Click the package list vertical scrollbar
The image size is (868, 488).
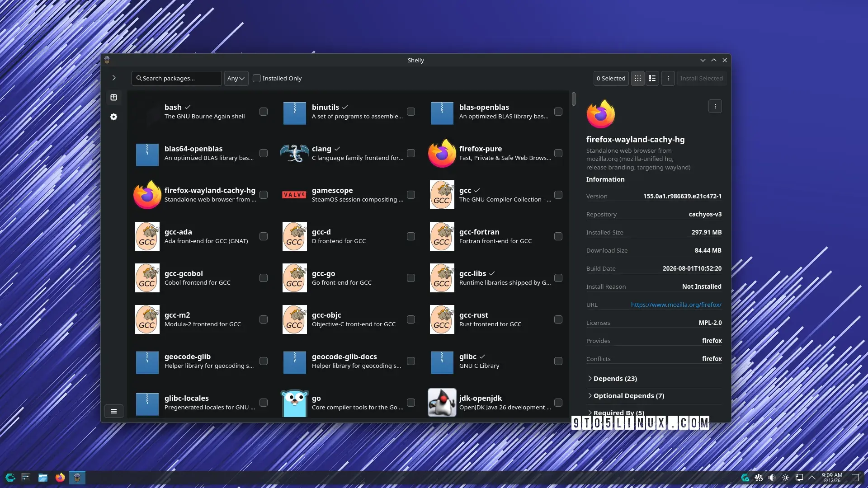click(x=574, y=99)
